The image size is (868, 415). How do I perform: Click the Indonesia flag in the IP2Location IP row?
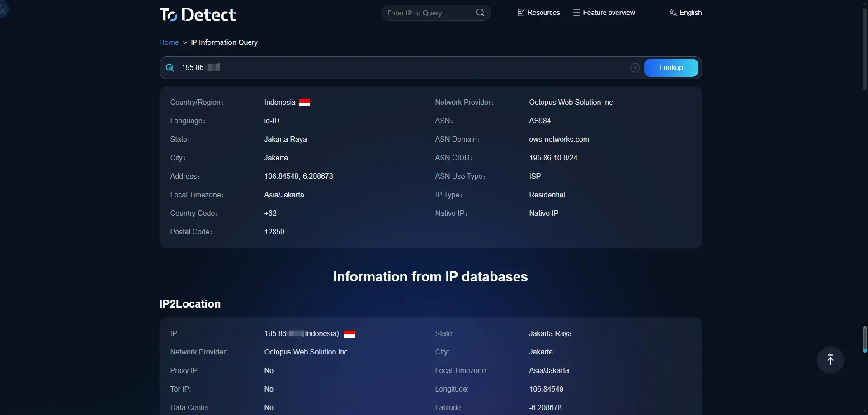click(350, 334)
